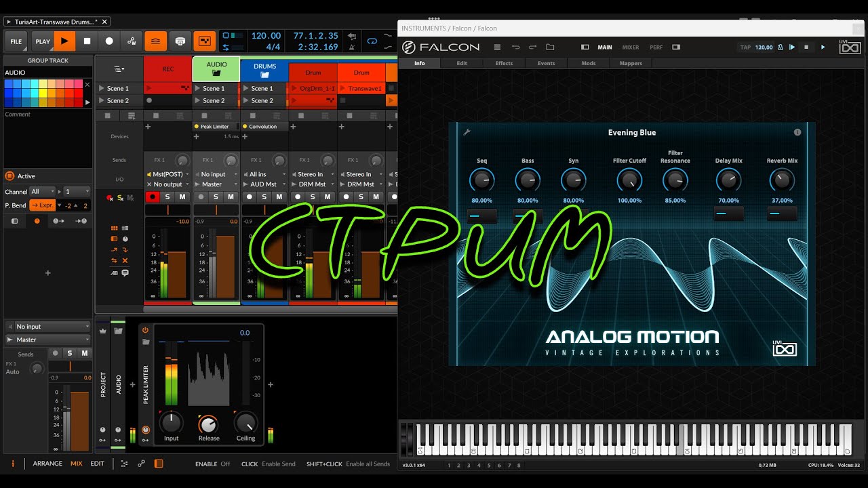868x488 pixels.
Task: Open inspector Master output dropdown
Action: coord(47,340)
